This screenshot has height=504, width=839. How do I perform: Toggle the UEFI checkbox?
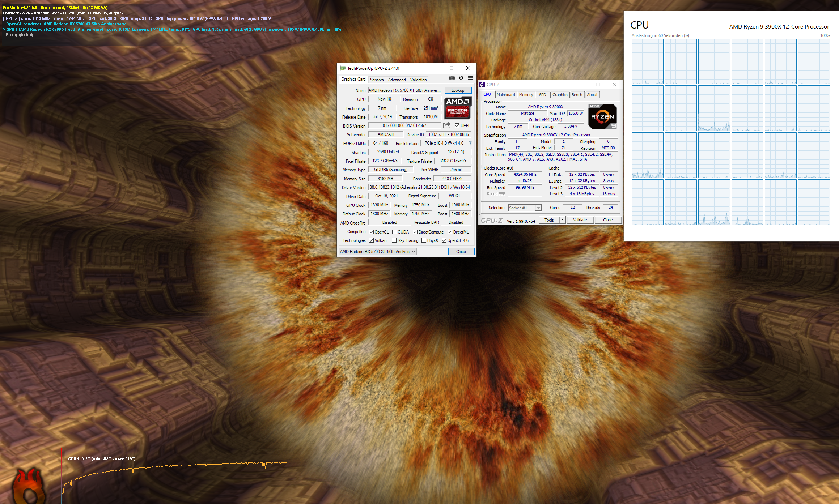(457, 126)
